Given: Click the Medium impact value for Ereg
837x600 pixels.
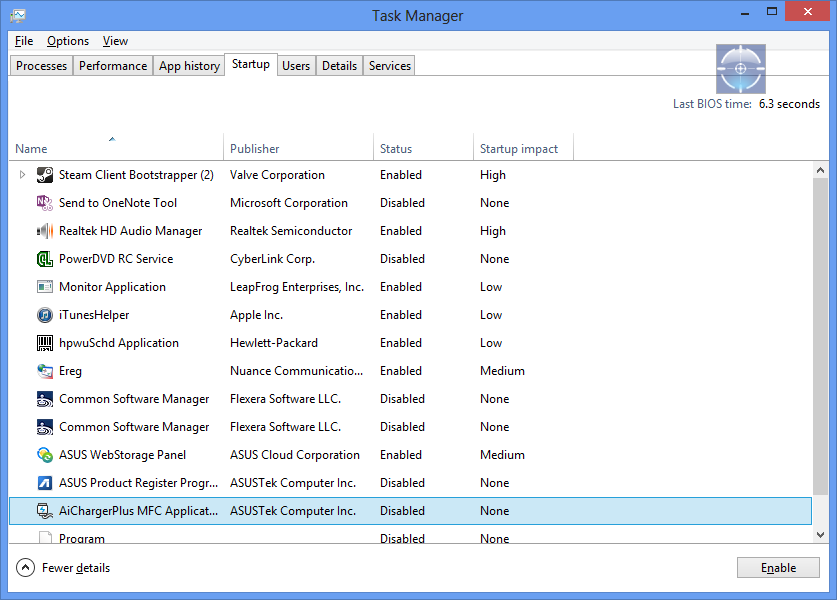Looking at the screenshot, I should [502, 371].
